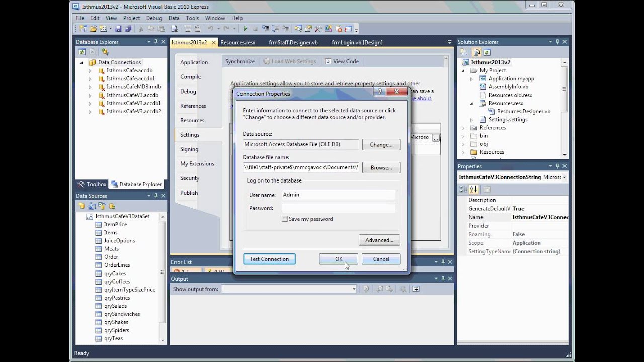Open the Tools menu
The width and height of the screenshot is (644, 362).
click(x=192, y=18)
